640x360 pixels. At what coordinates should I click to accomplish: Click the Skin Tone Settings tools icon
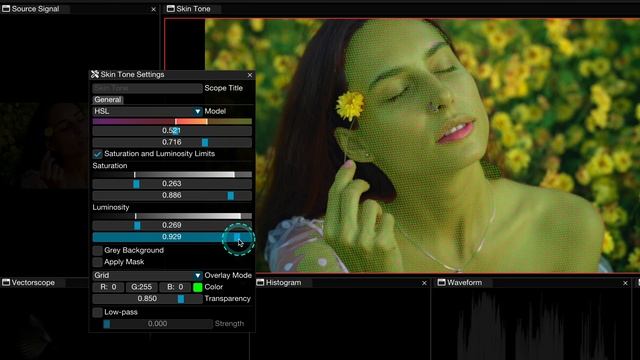[95, 74]
